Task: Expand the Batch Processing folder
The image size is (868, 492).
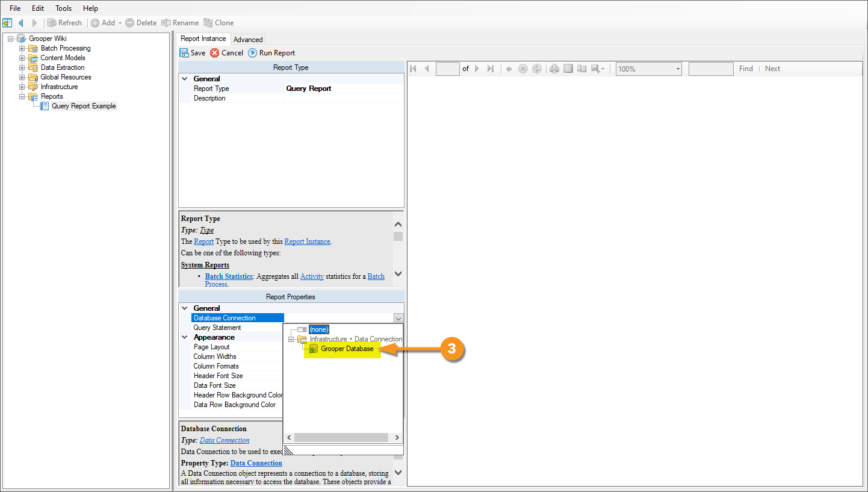Action: (22, 48)
